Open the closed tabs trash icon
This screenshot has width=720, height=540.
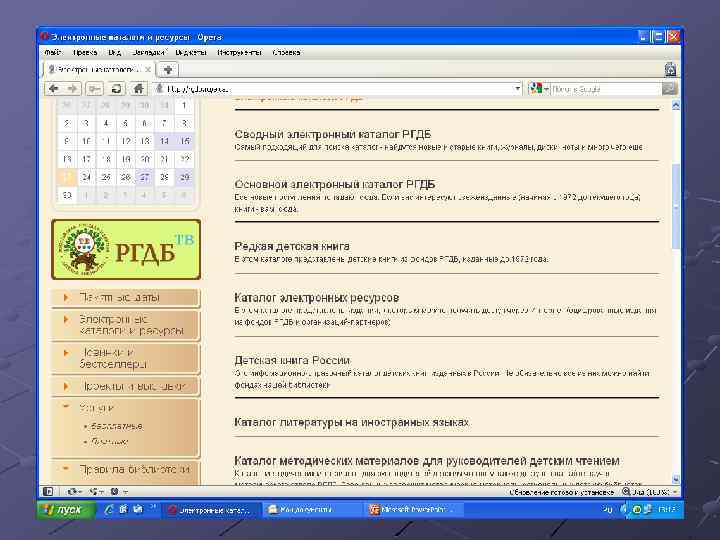point(670,69)
